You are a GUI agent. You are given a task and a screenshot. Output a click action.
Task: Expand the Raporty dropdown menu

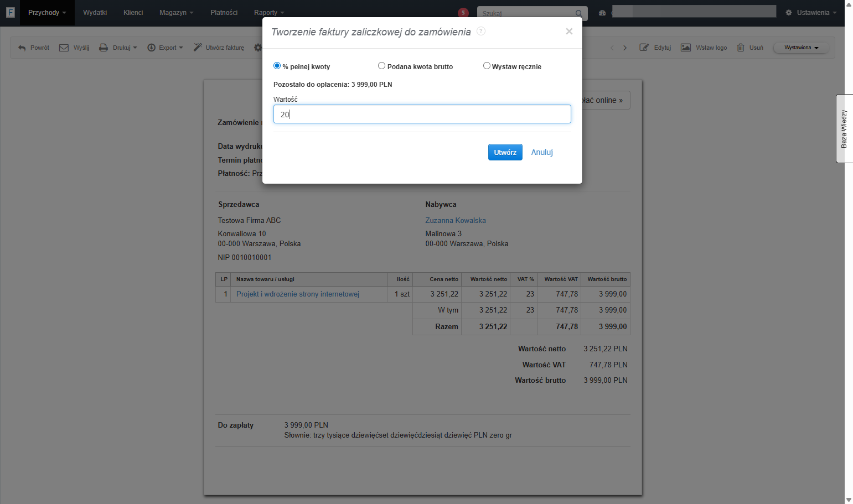(269, 13)
